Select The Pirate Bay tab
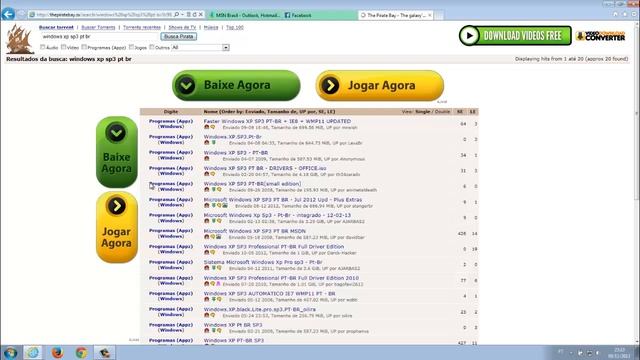Screen dimensions: 640x360 (x=396, y=15)
